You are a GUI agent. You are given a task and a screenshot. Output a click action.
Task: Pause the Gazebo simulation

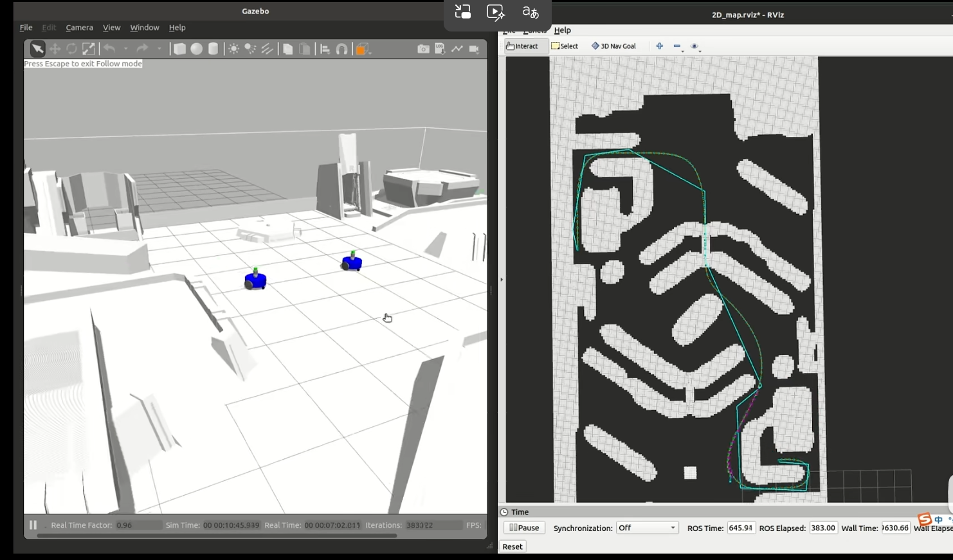point(33,525)
